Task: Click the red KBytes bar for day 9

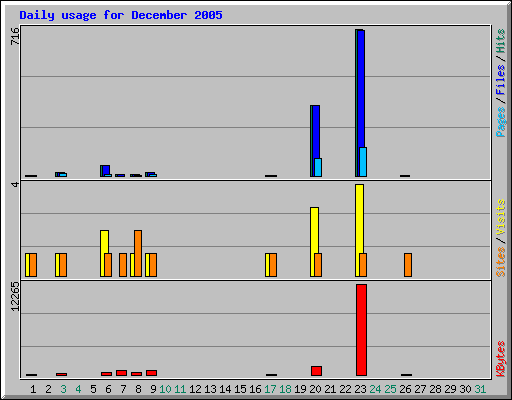Action: coord(151,373)
